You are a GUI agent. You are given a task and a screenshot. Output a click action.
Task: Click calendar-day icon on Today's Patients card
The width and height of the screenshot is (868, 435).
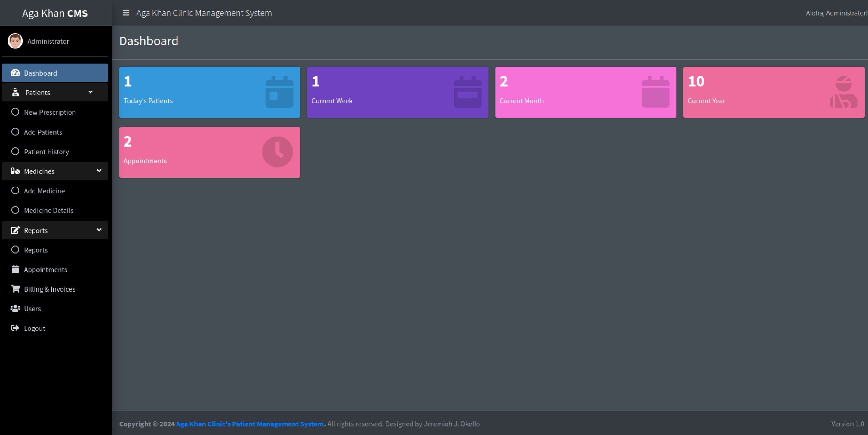(279, 92)
